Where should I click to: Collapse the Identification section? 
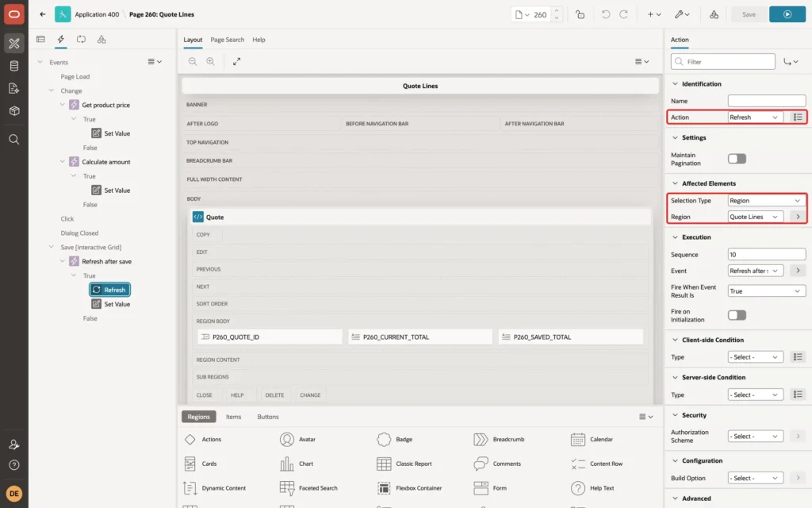pos(675,83)
